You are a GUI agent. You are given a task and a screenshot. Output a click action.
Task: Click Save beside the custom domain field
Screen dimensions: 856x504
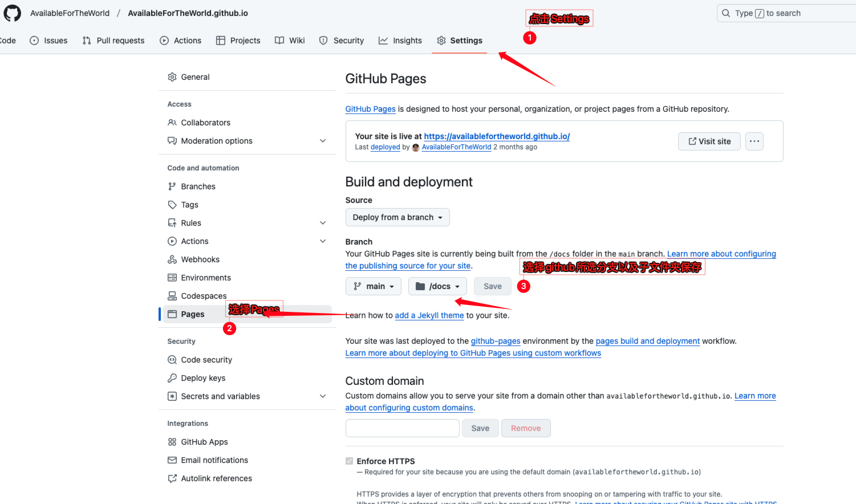coord(480,428)
